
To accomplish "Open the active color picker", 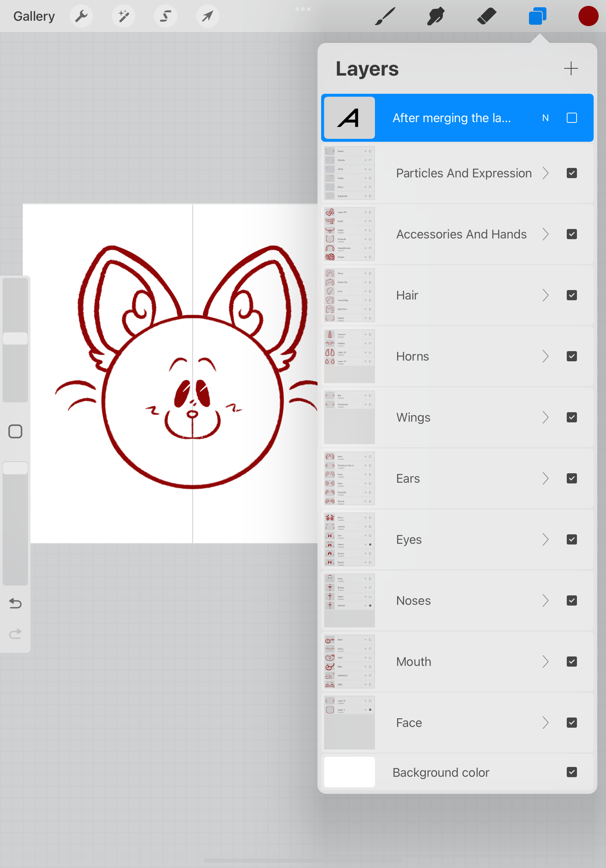I will [x=588, y=16].
